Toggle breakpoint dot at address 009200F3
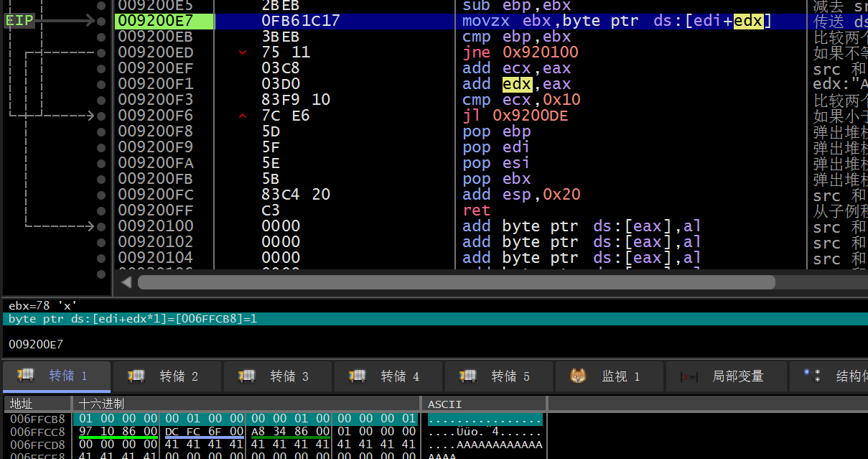Viewport: 868px width, 459px height. click(101, 100)
